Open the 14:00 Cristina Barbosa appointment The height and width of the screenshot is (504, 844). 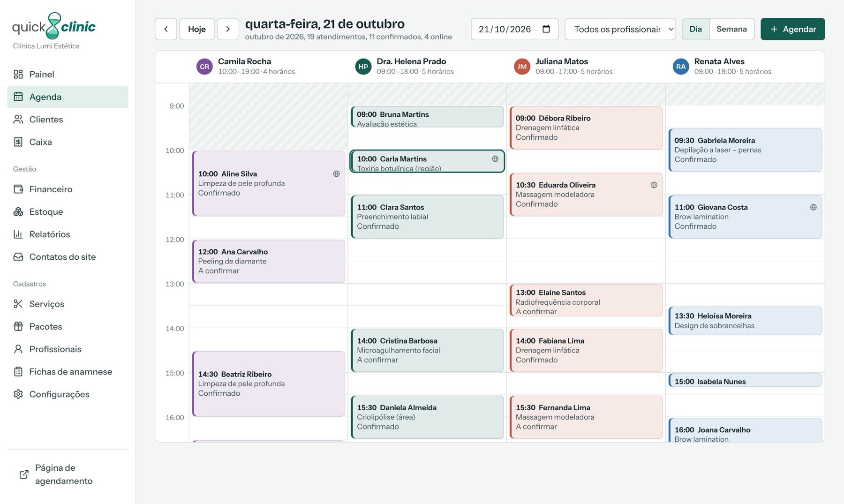click(x=427, y=350)
